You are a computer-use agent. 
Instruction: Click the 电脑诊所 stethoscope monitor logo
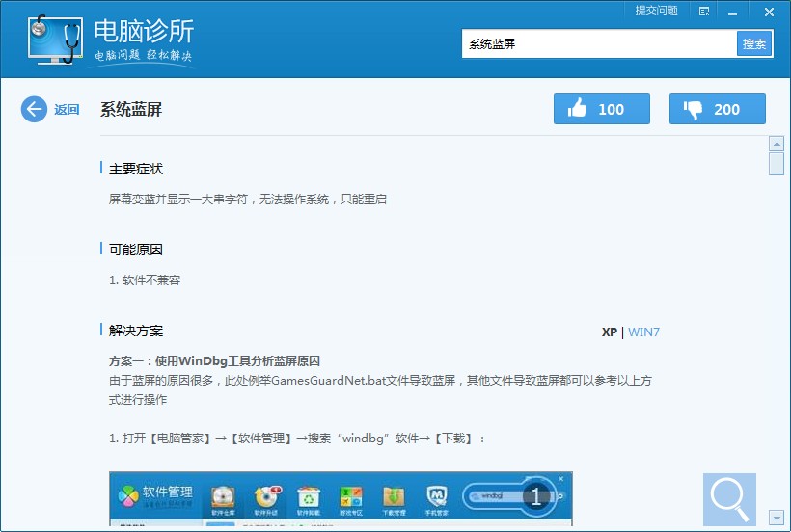point(55,40)
